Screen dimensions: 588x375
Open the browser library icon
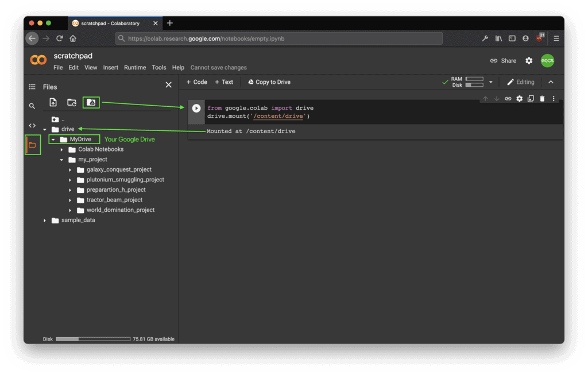pyautogui.click(x=498, y=38)
